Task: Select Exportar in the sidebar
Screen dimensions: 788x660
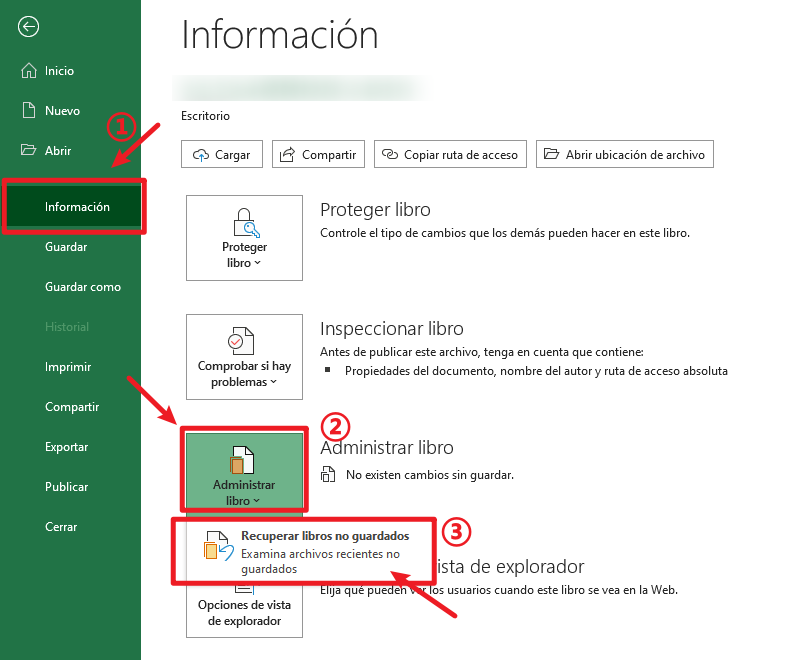Action: pyautogui.click(x=66, y=447)
